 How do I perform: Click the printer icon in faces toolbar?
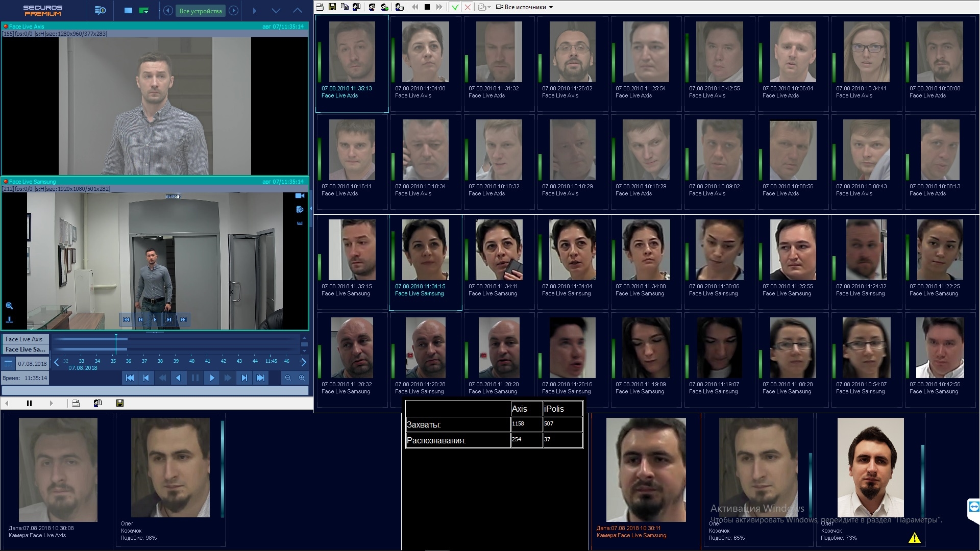tap(320, 7)
